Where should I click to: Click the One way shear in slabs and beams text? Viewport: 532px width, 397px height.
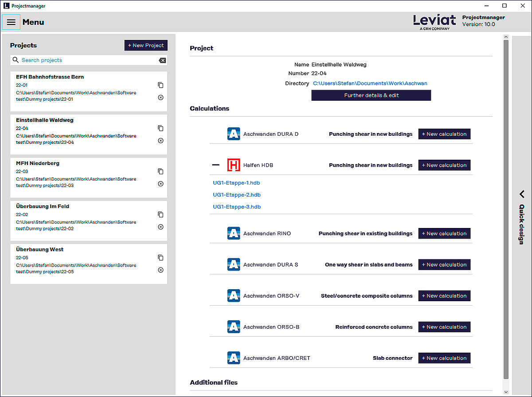[x=369, y=264]
